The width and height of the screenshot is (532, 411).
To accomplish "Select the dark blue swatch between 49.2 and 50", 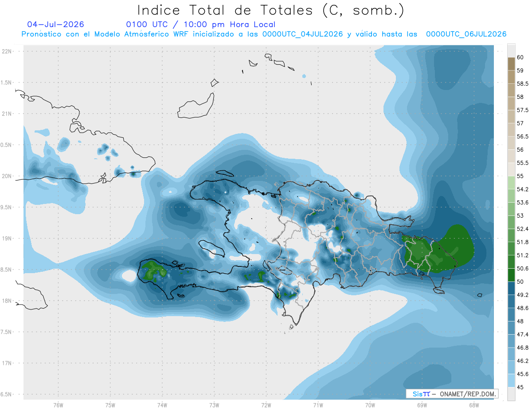I will tap(511, 288).
